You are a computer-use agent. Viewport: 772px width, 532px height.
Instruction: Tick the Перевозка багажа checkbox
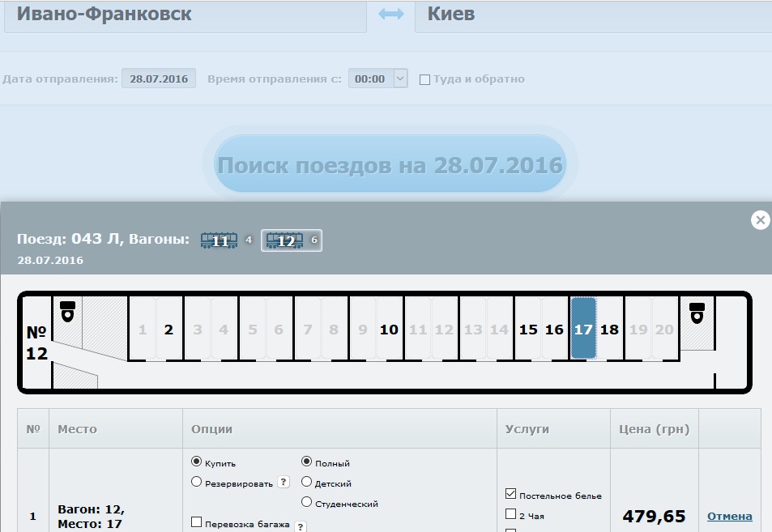pyautogui.click(x=196, y=523)
